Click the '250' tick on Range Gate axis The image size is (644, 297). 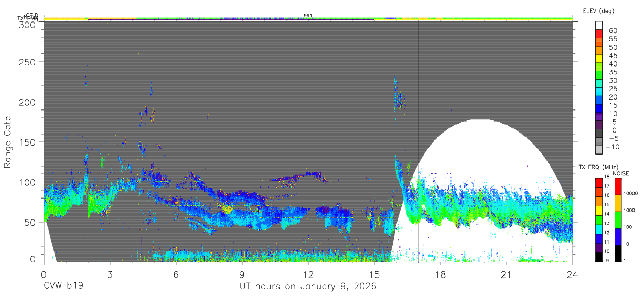click(x=28, y=62)
